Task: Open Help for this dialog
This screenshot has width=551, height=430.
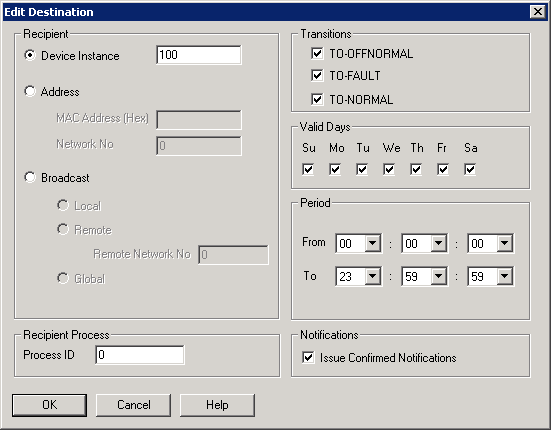Action: 217,405
